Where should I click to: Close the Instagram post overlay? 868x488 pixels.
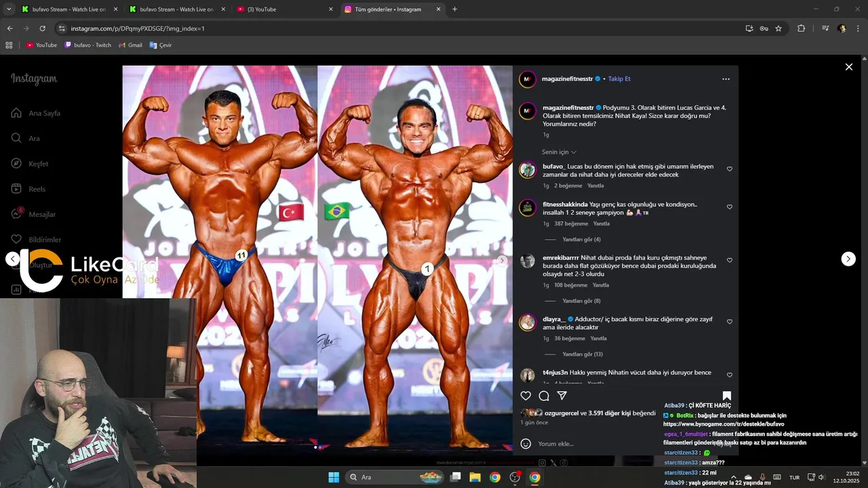click(848, 67)
